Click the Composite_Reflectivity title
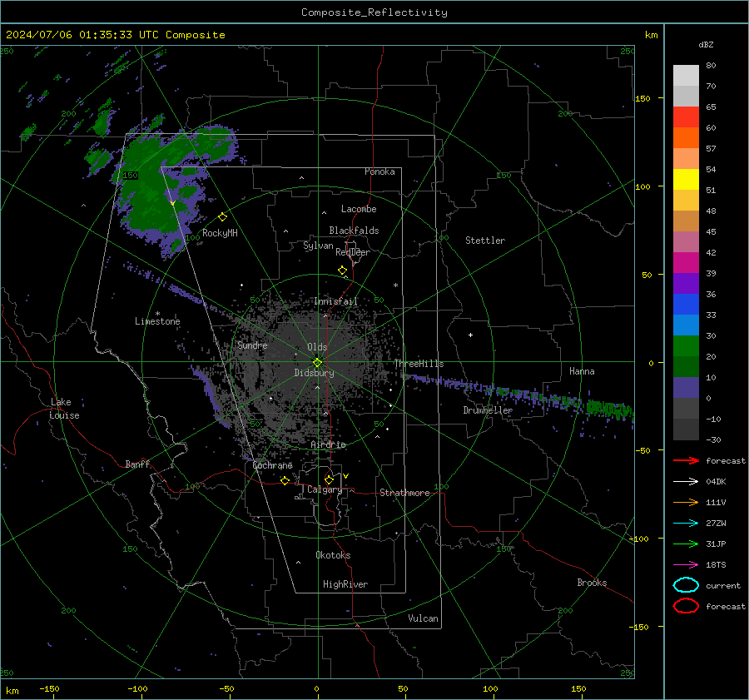 pos(374,12)
